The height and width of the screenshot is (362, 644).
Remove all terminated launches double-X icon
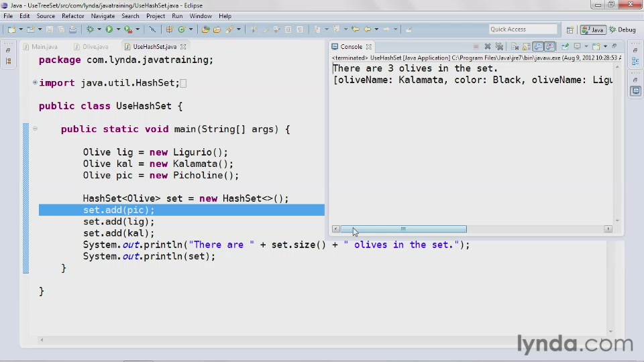(x=499, y=46)
